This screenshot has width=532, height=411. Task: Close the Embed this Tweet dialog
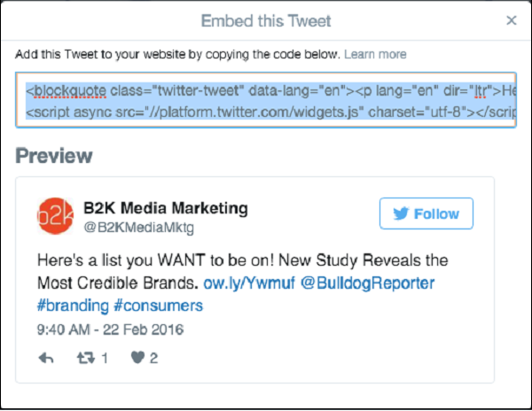click(x=512, y=20)
